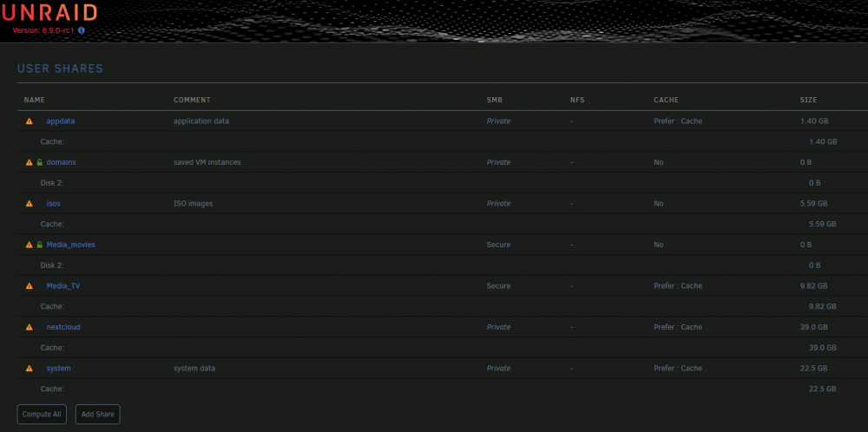The image size is (868, 432).
Task: Click the warning triangle icon beside nextcloud
Action: pos(30,327)
